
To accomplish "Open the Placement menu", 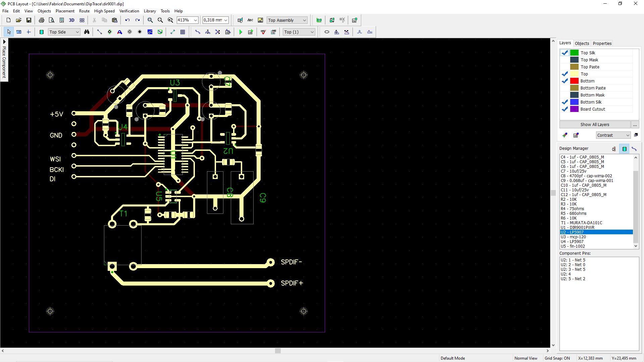I will (65, 11).
